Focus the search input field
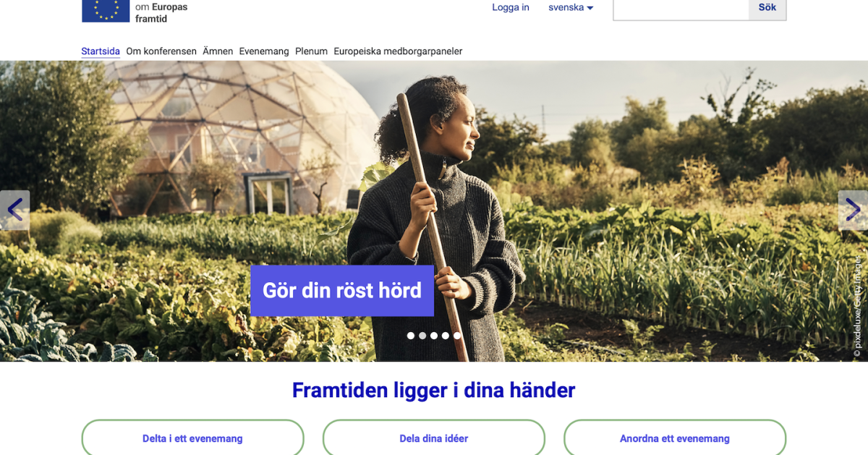Image resolution: width=868 pixels, height=455 pixels. click(x=681, y=8)
